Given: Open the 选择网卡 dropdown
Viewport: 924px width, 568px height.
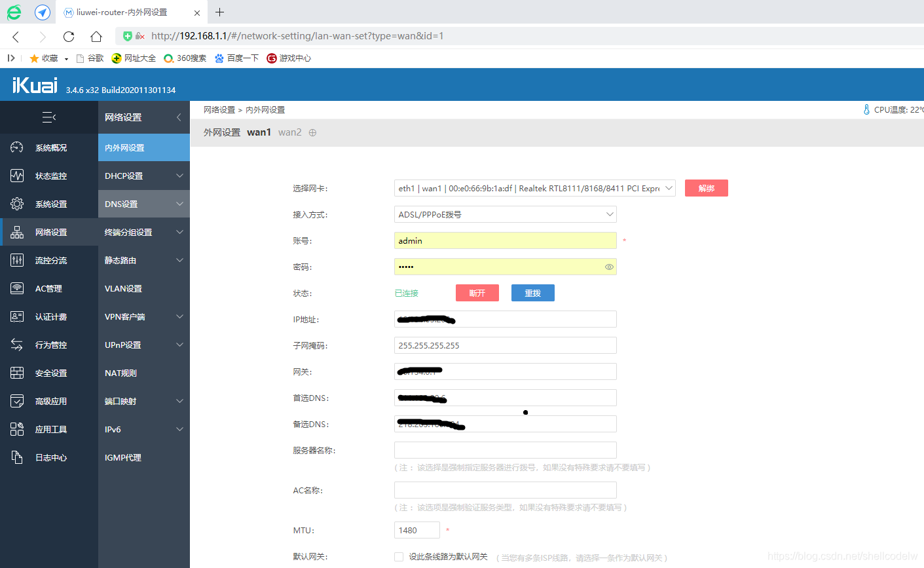Looking at the screenshot, I should point(535,188).
